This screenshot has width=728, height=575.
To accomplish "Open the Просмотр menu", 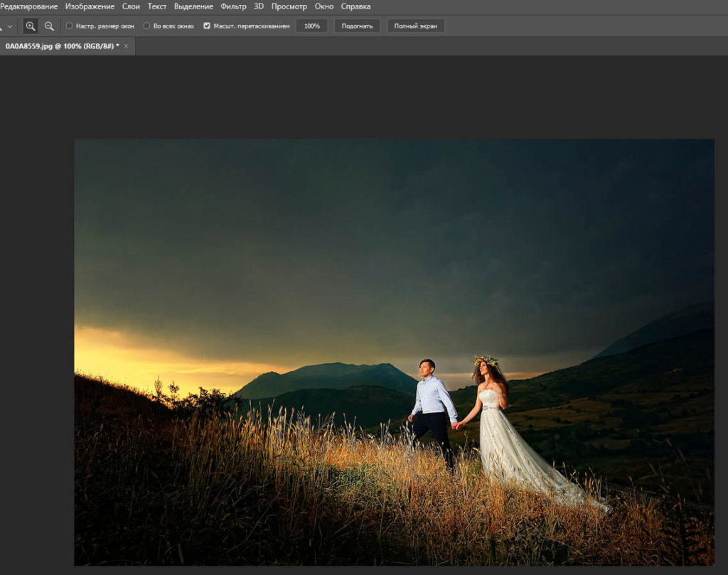I will 289,6.
